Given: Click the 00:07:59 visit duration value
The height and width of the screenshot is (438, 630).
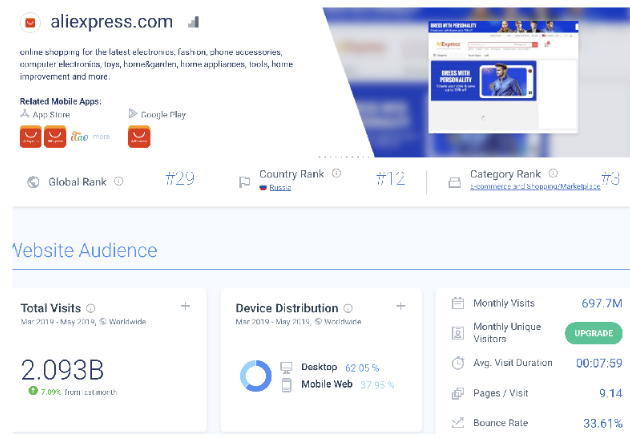Looking at the screenshot, I should tap(599, 363).
